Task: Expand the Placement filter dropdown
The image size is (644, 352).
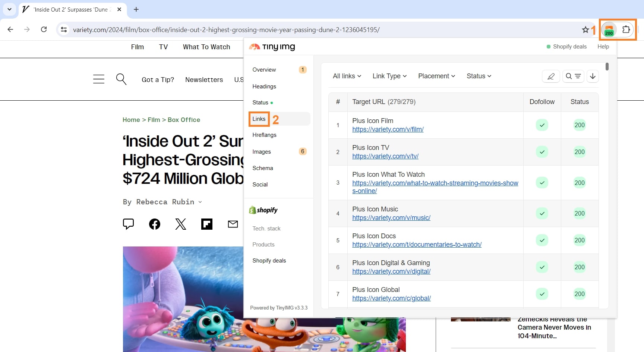Action: click(x=436, y=76)
